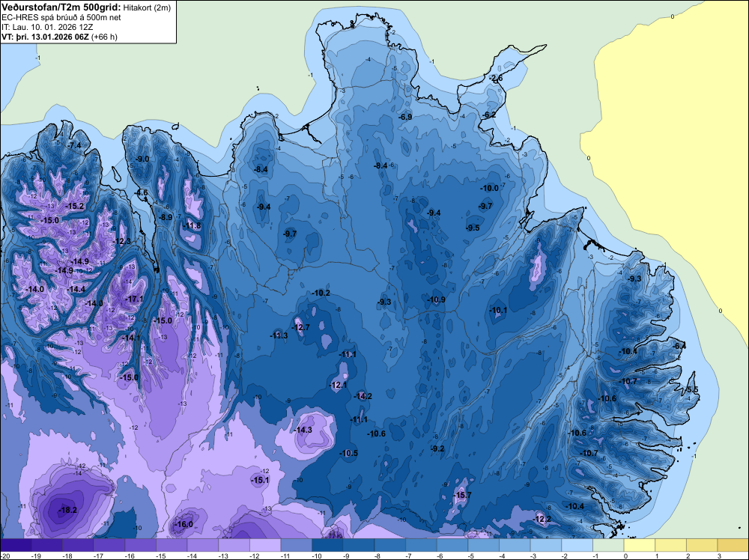Click the -12.2 temperature value
749x560 pixels.
542,519
